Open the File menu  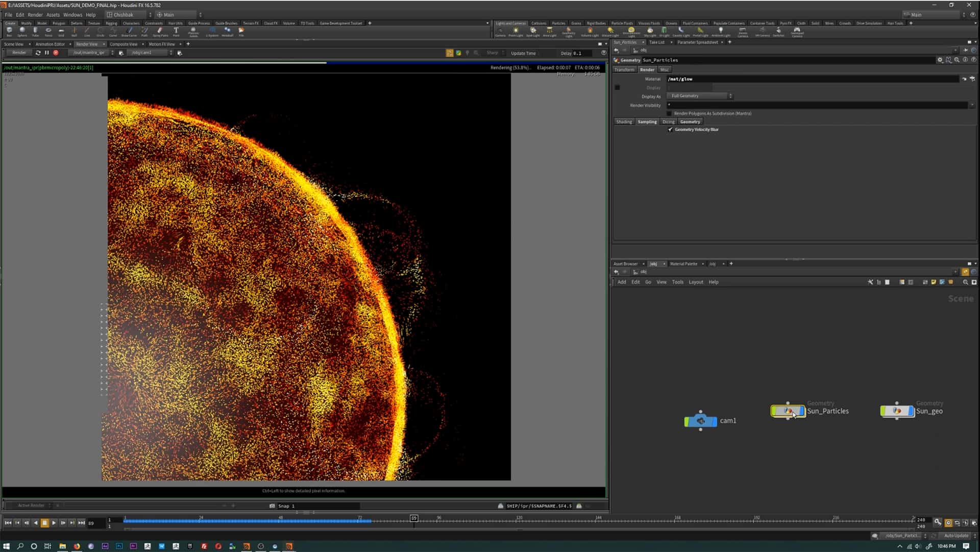[8, 15]
